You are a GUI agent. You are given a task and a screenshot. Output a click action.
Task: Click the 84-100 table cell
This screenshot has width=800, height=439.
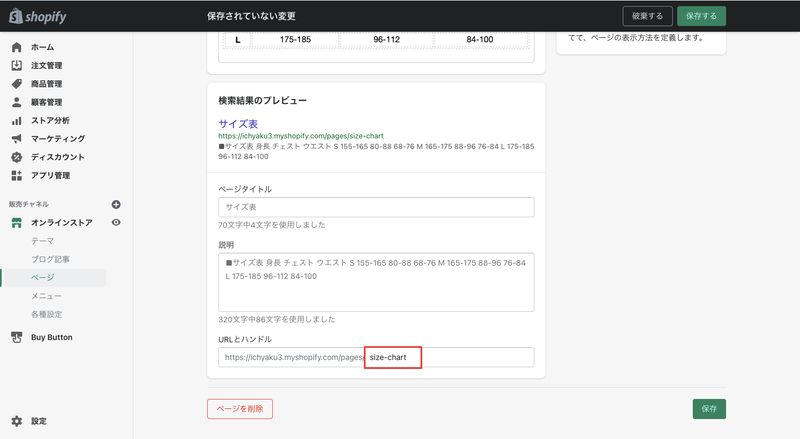click(480, 39)
